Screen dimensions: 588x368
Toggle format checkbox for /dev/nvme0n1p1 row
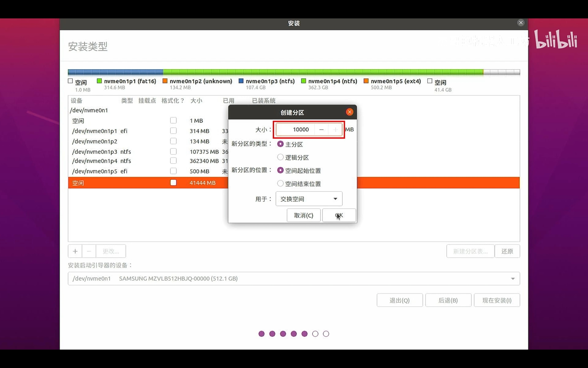click(x=173, y=131)
